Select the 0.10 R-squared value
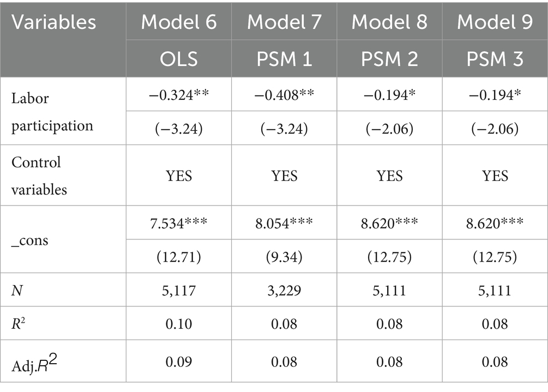548x392 pixels. point(178,324)
